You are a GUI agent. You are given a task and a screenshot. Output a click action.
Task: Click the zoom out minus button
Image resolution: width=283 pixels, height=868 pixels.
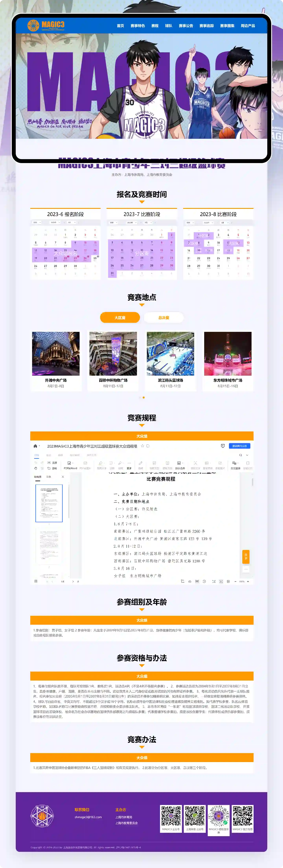(x=235, y=581)
